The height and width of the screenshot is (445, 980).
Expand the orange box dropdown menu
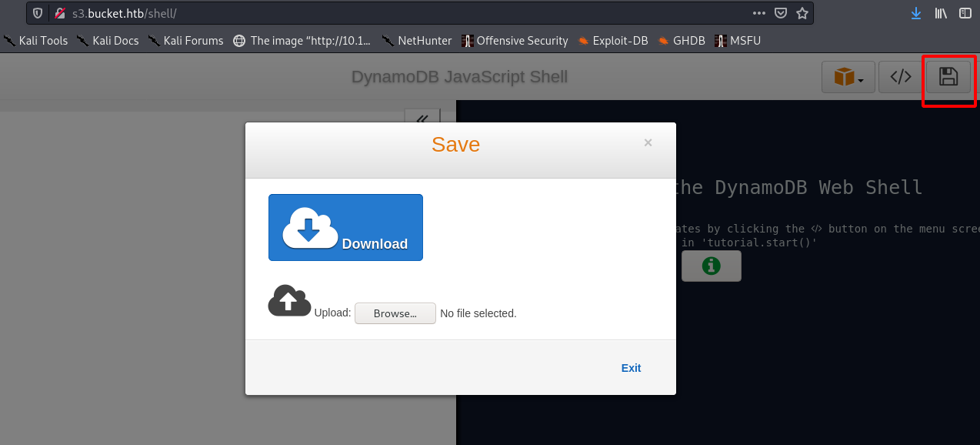coord(848,77)
